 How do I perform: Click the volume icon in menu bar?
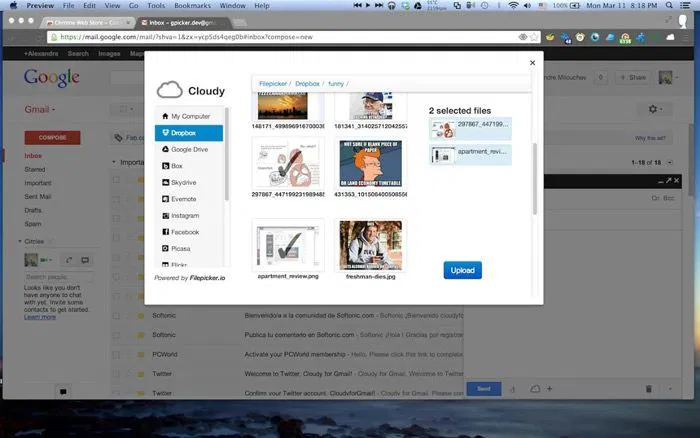[x=527, y=5]
